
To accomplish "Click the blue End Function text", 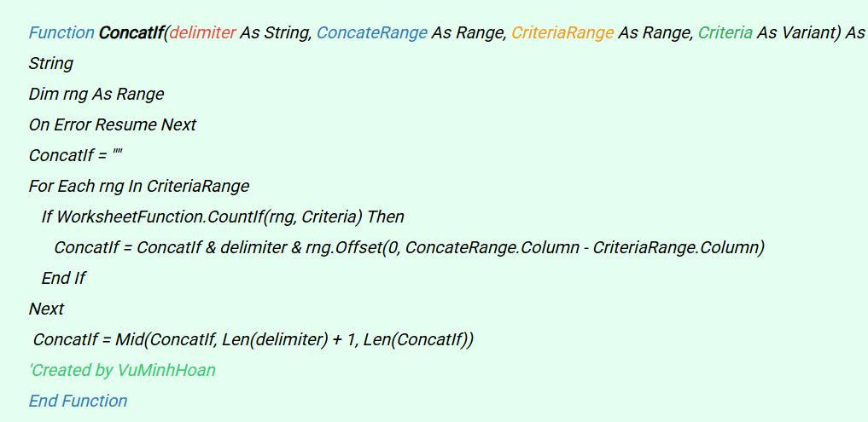I will 78,401.
